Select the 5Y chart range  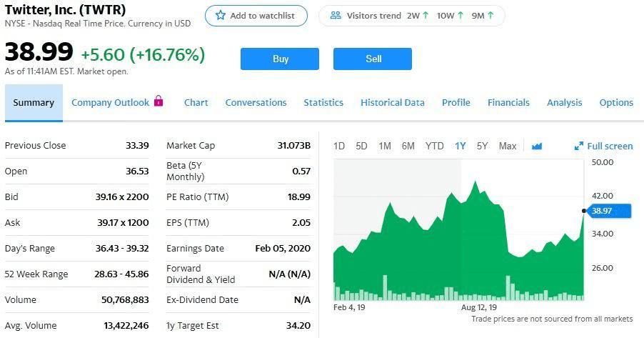click(x=482, y=146)
